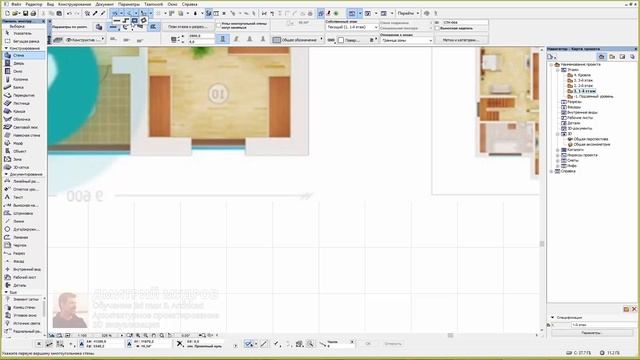640x360 pixels.
Task: Select the Бегущая рамка (Marquee) tool
Action: coord(23,41)
